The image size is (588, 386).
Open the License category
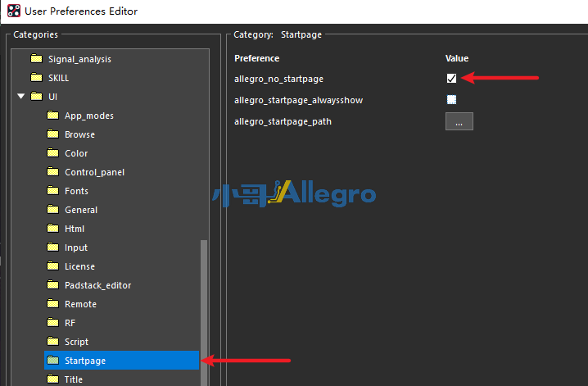point(80,266)
